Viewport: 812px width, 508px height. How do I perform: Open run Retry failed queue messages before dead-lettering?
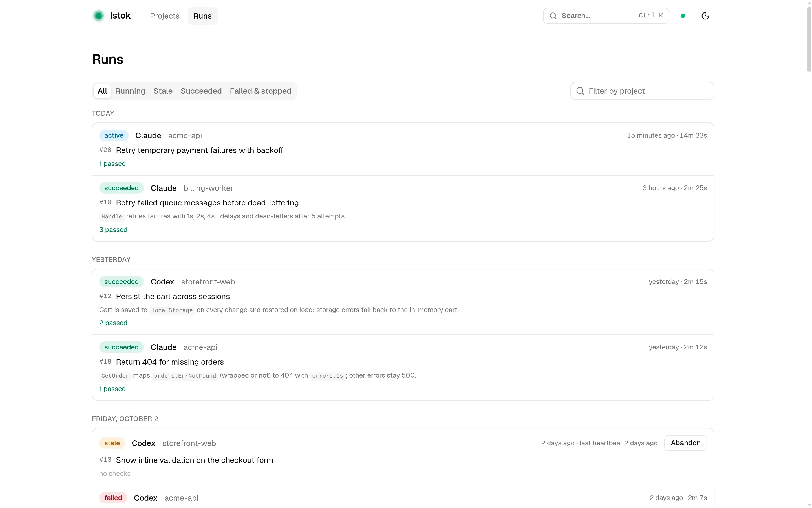207,203
